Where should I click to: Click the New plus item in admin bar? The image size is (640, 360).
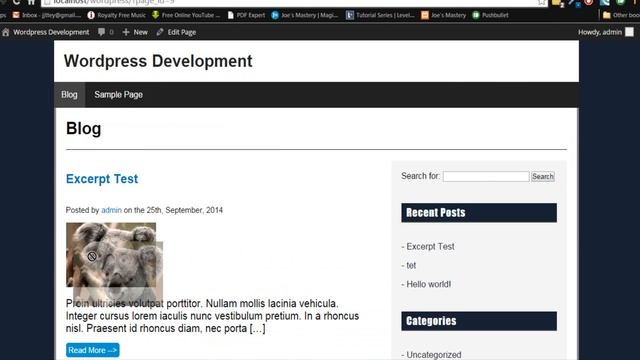[x=135, y=32]
